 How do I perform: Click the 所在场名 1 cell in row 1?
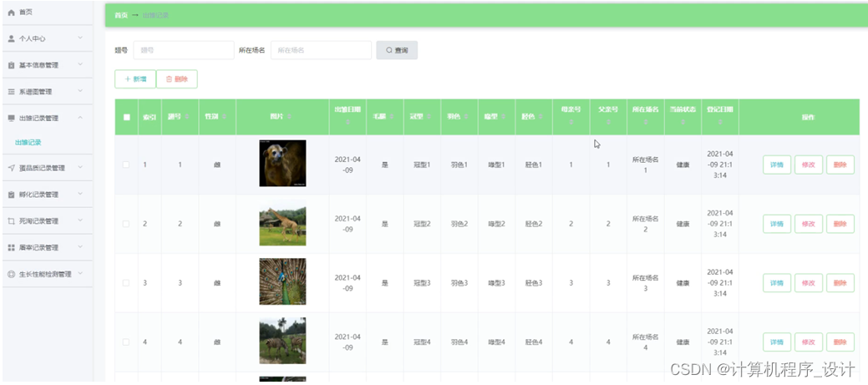[646, 165]
